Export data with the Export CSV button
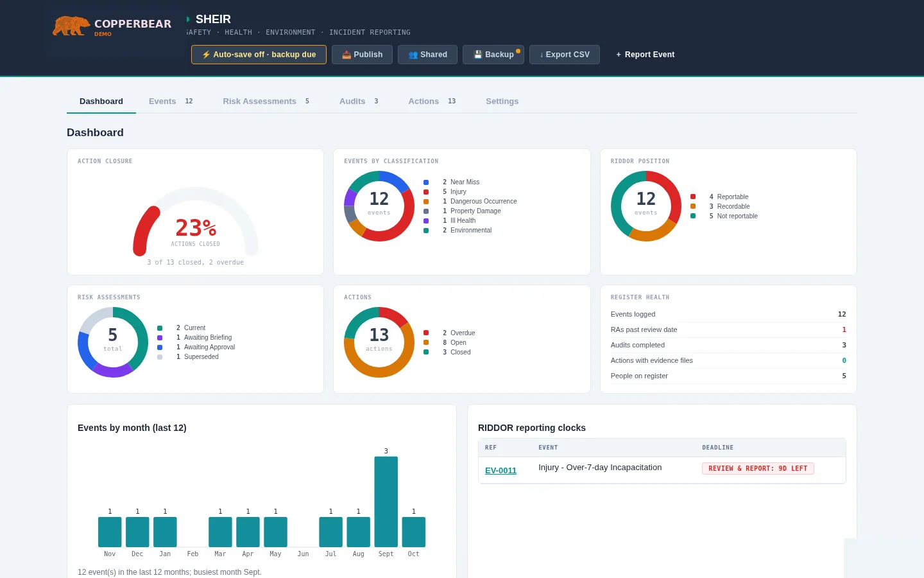924x578 pixels. [x=565, y=55]
